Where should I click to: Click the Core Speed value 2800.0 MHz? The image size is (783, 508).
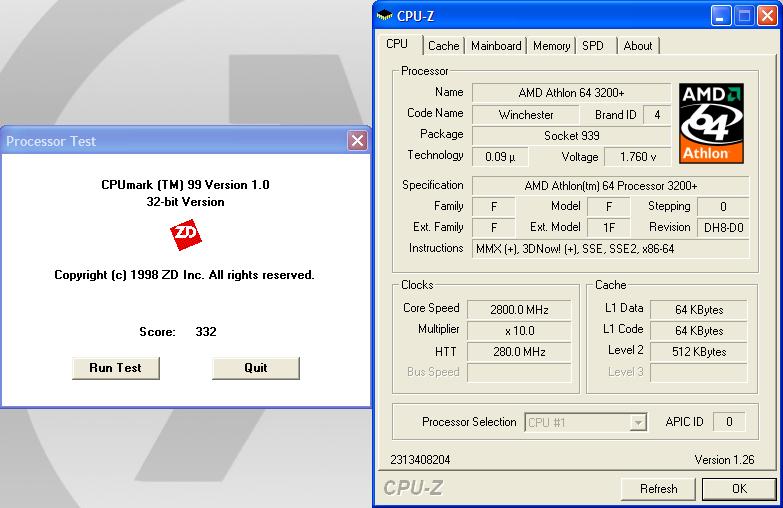pyautogui.click(x=519, y=310)
